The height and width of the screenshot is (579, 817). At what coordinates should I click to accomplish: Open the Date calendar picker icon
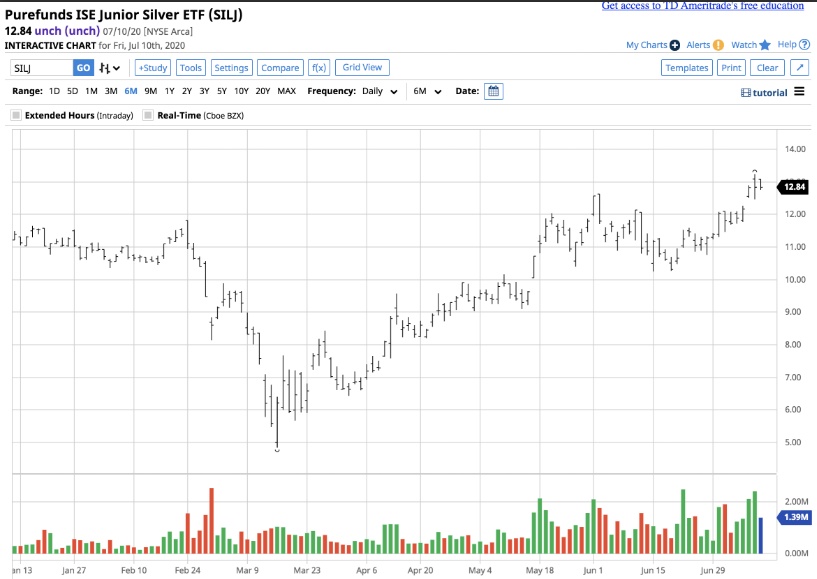(493, 91)
